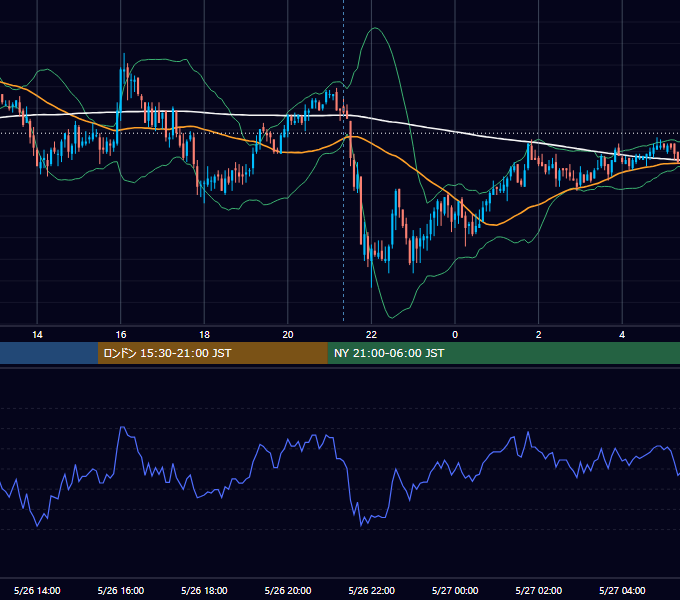
Task: Click the 20 hour label on price chart axis
Action: point(288,335)
